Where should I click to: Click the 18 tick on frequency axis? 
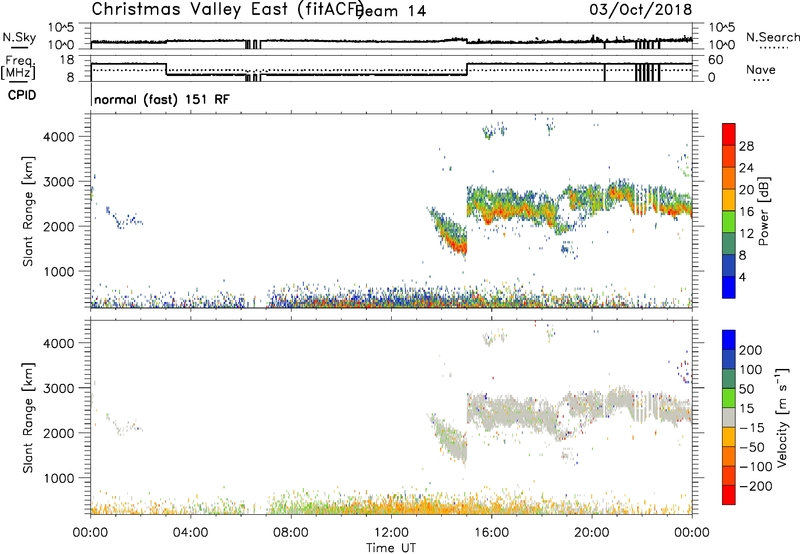(67, 60)
